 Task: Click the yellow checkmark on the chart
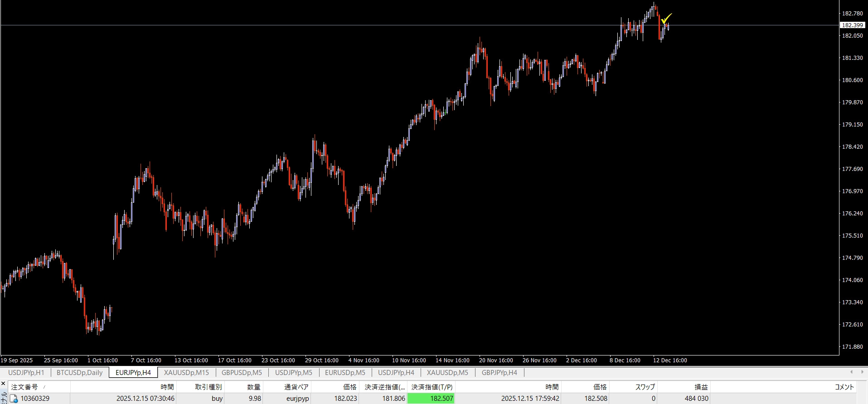coord(666,19)
